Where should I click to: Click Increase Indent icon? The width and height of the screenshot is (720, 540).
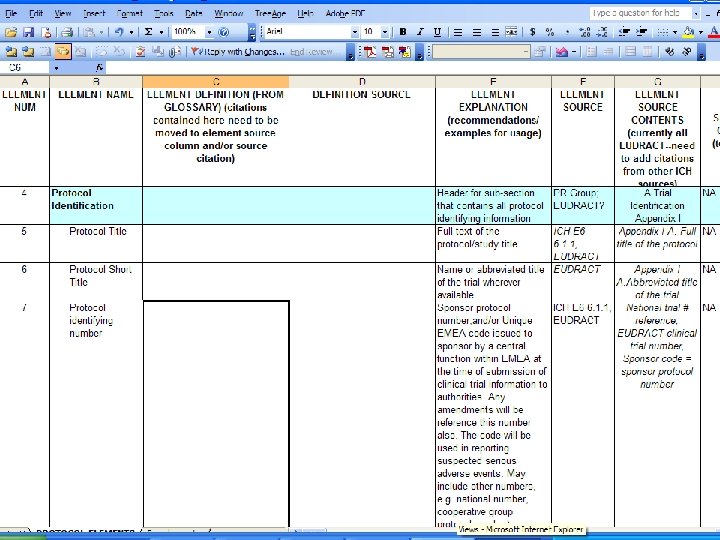tap(641, 32)
